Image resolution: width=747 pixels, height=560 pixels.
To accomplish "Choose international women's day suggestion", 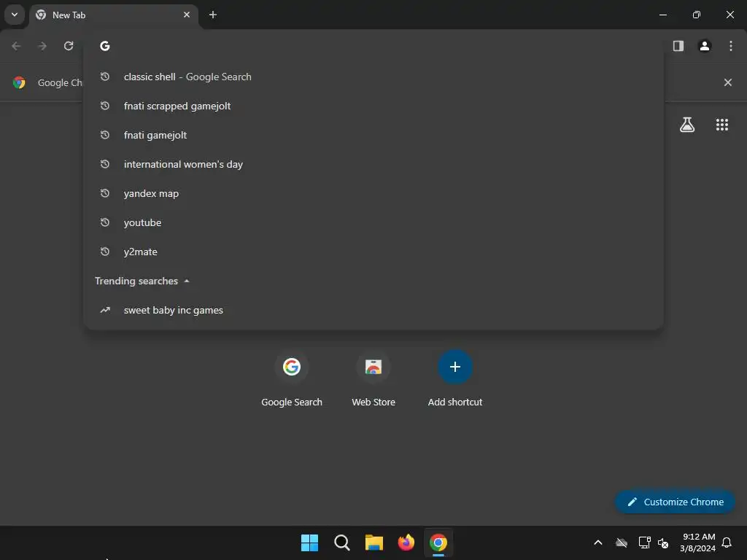I will pos(373,164).
